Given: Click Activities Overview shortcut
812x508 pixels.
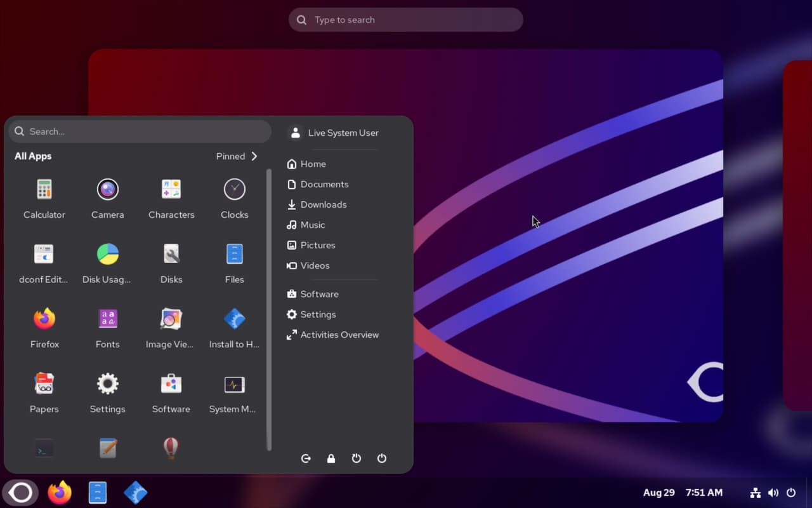Looking at the screenshot, I should click(339, 335).
